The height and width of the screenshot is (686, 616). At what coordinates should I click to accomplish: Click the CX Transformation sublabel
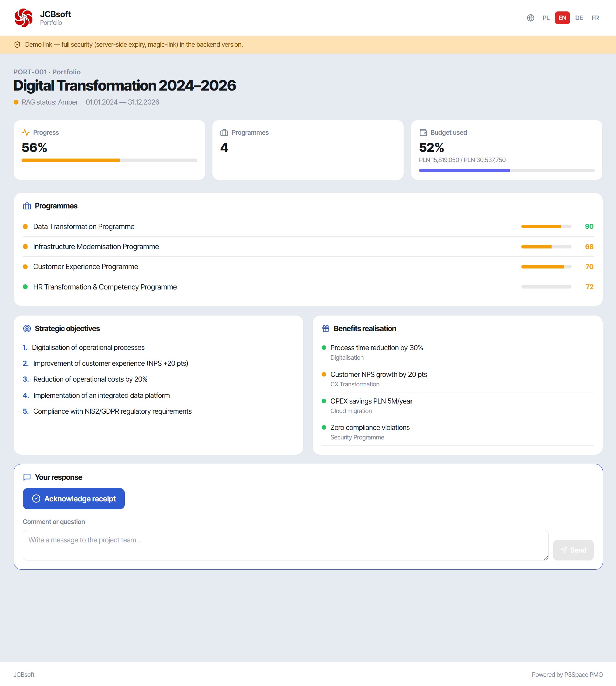point(355,384)
